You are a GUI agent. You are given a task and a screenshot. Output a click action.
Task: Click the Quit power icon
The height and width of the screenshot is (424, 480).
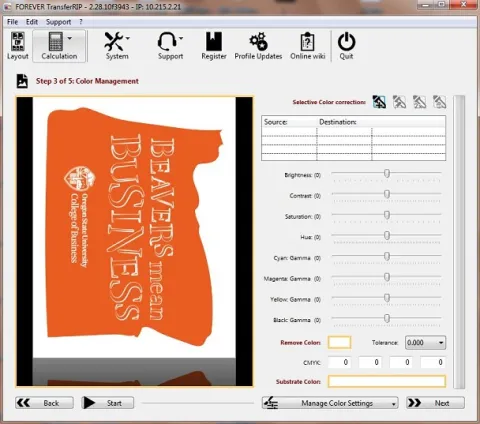(x=346, y=41)
